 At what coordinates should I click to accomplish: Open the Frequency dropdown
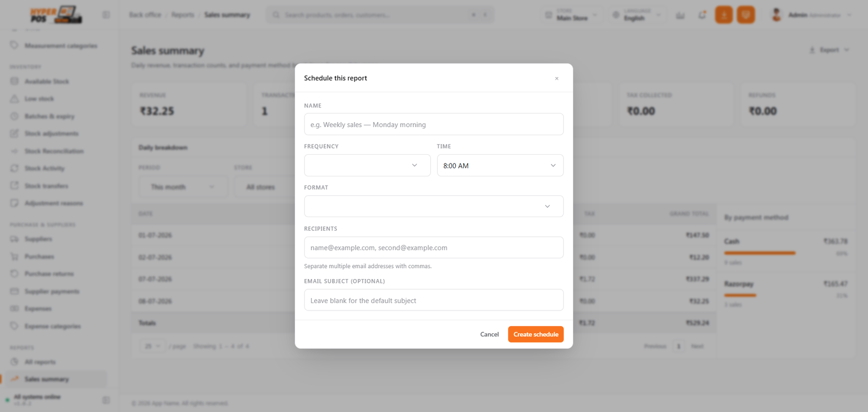tap(367, 166)
